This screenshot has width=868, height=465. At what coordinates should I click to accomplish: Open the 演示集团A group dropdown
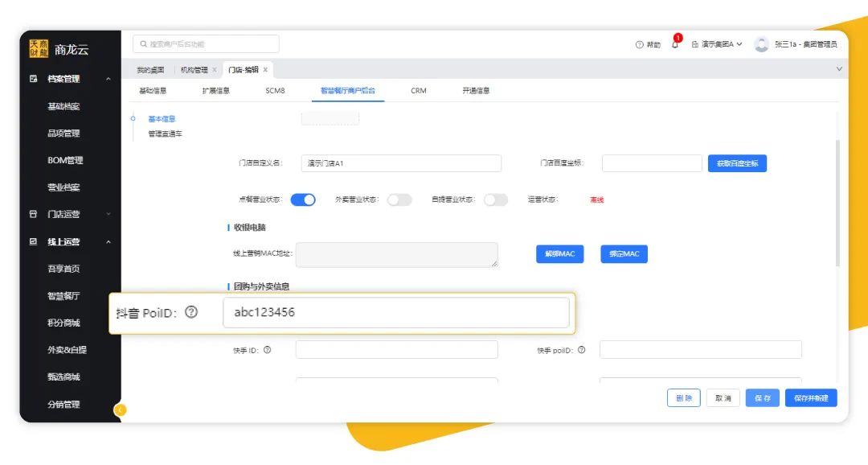coord(717,44)
